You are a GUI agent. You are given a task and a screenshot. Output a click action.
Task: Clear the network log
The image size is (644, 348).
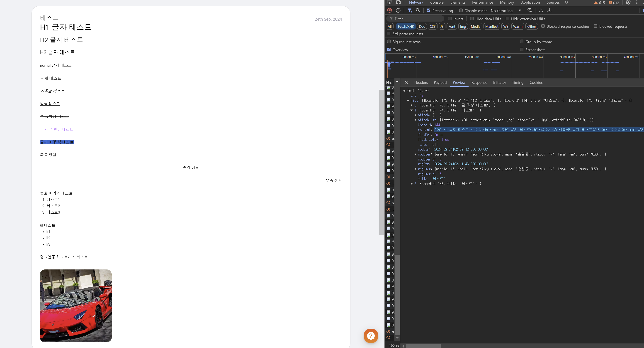click(398, 10)
